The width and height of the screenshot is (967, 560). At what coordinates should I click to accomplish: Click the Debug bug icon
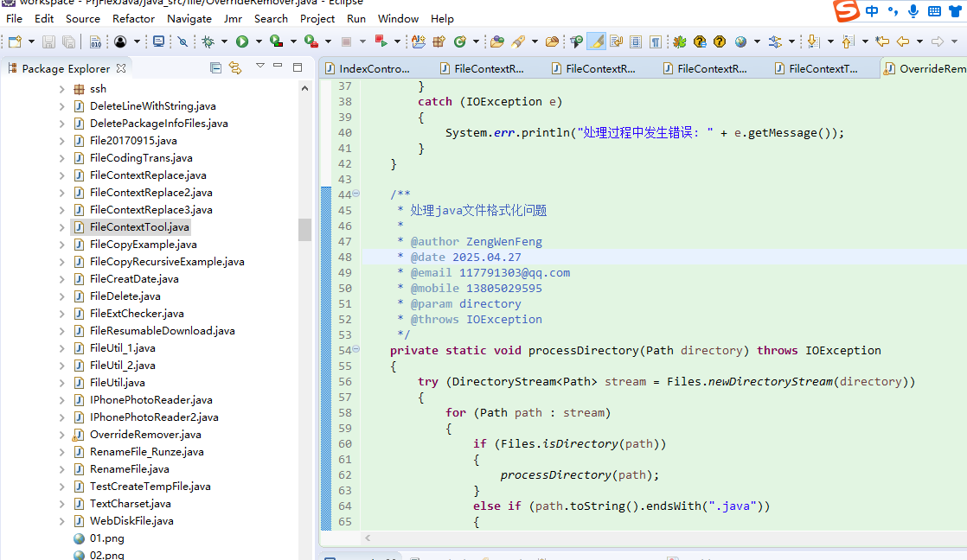208,41
